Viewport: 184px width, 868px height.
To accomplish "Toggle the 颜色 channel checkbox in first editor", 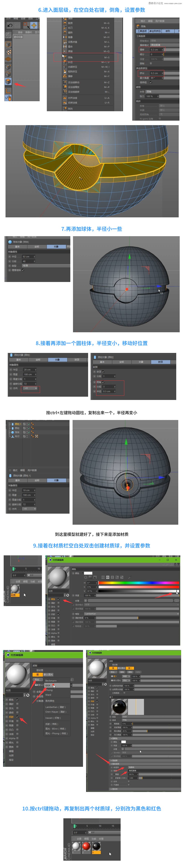I will [x=58, y=599].
